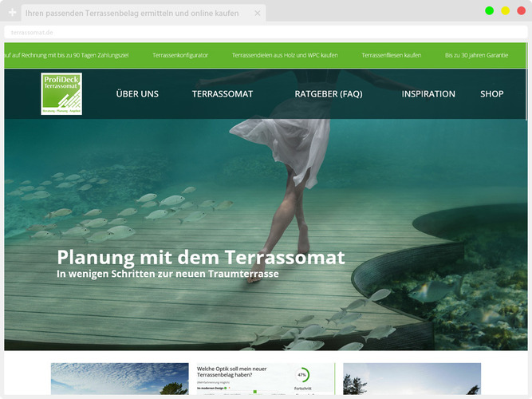Click the red window button
The width and height of the screenshot is (532, 399).
(x=521, y=10)
